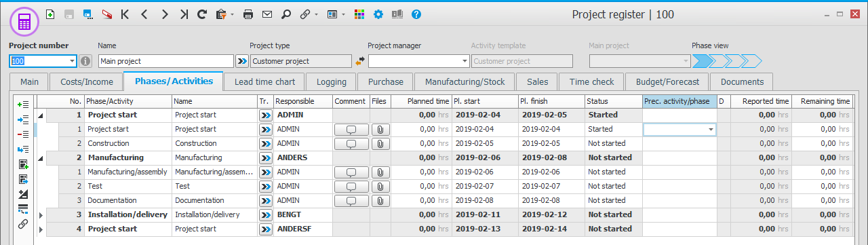Click the chain link icon in top toolbar
Image resolution: width=868 pixels, height=245 pixels.
[305, 14]
